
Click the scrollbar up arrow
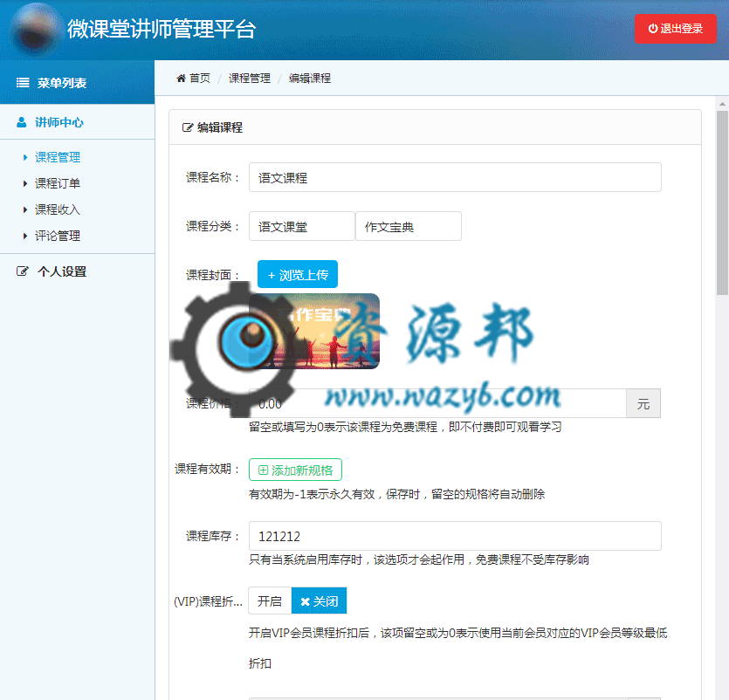coord(722,104)
